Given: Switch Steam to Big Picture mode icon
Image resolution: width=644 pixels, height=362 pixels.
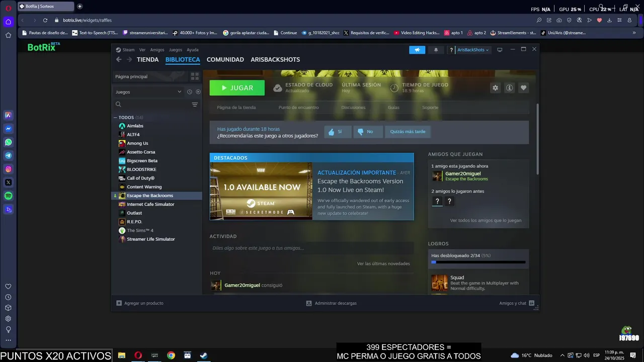Looking at the screenshot, I should coord(500,50).
